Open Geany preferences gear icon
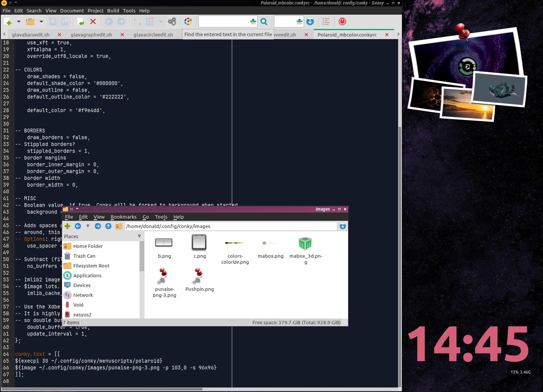 click(172, 21)
